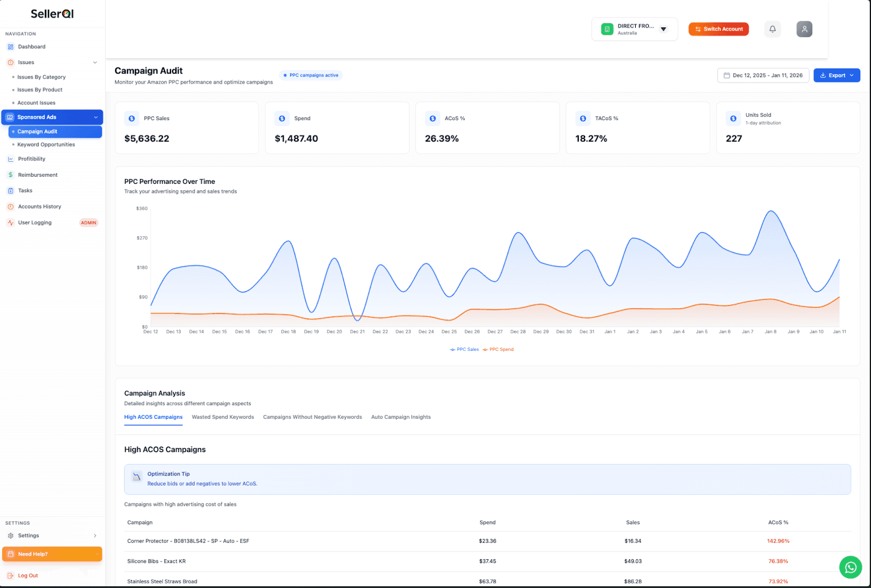Click the ACoS % column header

(778, 523)
